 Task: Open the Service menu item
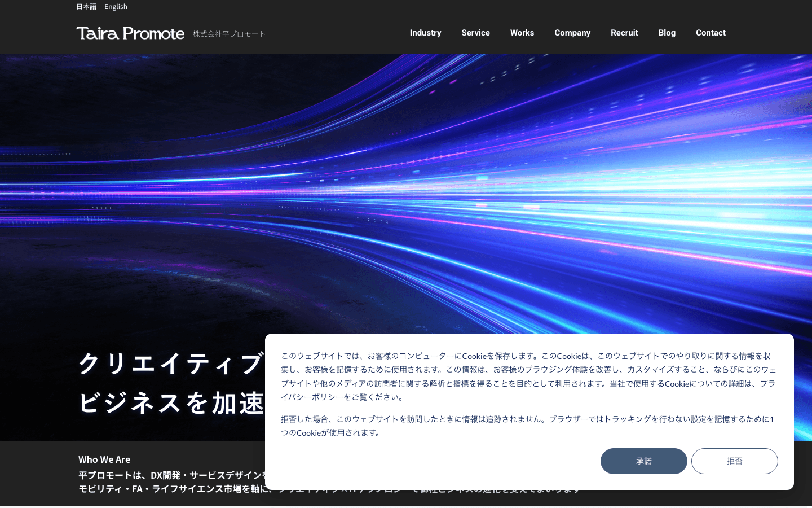click(x=475, y=33)
